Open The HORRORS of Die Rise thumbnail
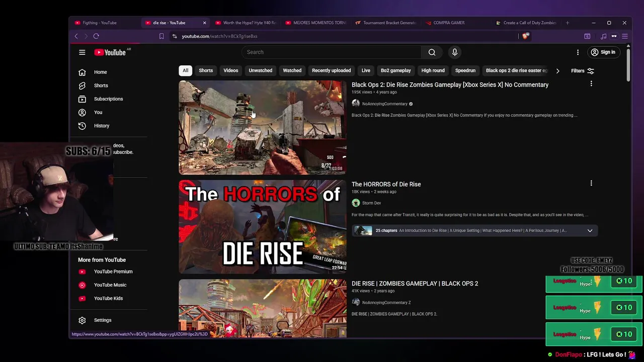644x362 pixels. 263,227
